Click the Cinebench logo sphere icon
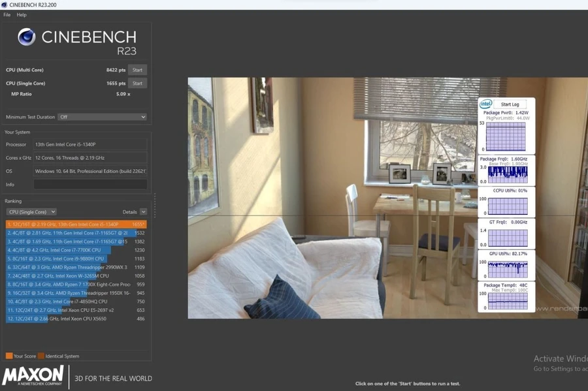The width and height of the screenshot is (588, 391). (27, 37)
